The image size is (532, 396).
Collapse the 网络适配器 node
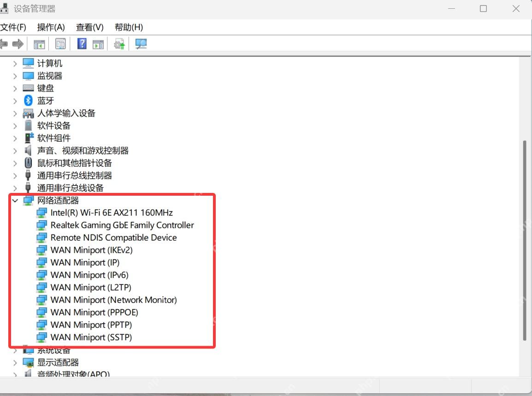click(15, 201)
